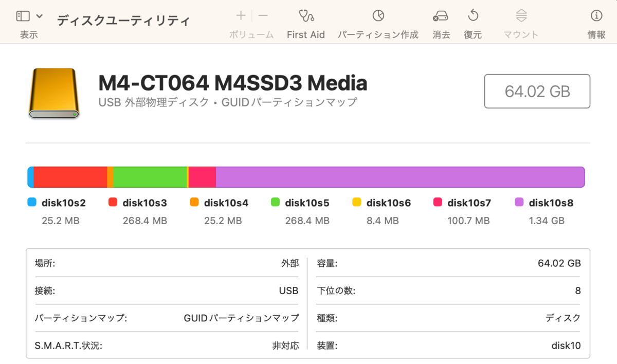Open the パーティション作成 pie icon

(378, 15)
